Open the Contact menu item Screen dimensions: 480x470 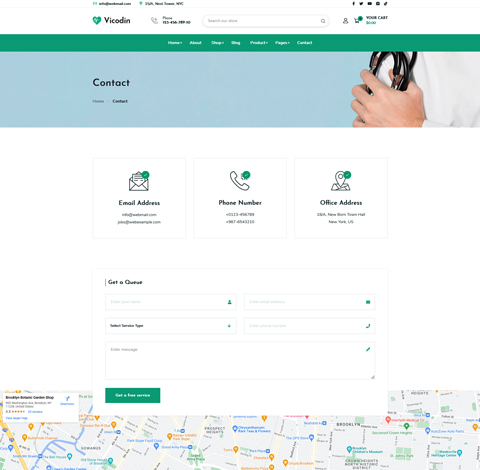click(304, 43)
